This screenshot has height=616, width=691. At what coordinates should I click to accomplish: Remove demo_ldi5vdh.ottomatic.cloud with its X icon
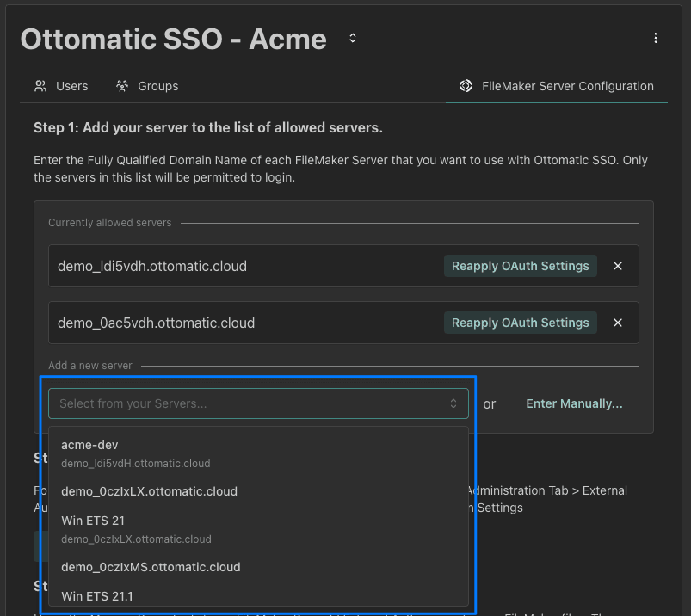(x=618, y=266)
